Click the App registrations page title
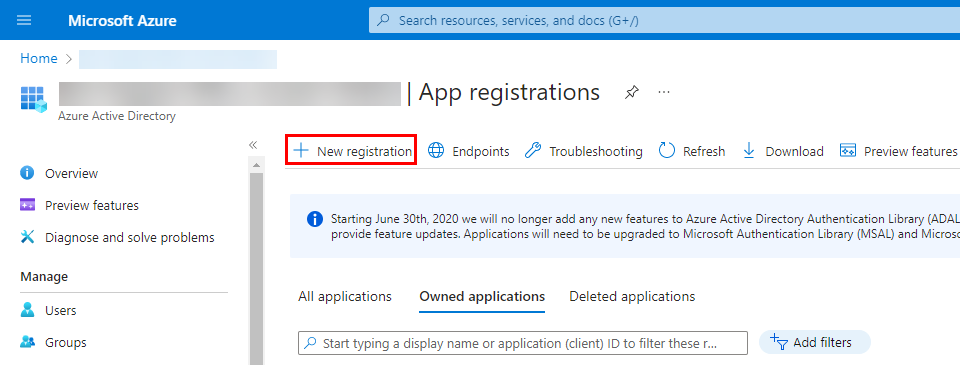Screen dimensions: 960x365 509,92
